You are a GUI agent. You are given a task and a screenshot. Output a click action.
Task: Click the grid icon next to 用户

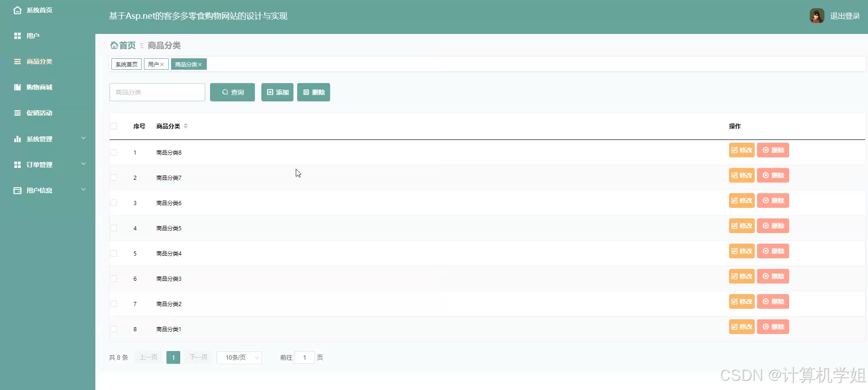pyautogui.click(x=17, y=36)
